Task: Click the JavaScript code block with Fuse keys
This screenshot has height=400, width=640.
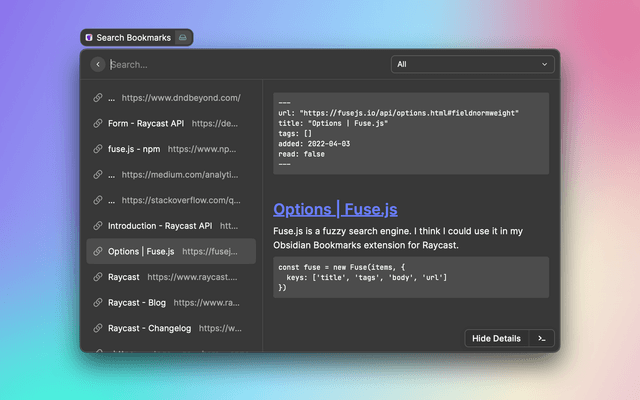Action: click(x=411, y=277)
